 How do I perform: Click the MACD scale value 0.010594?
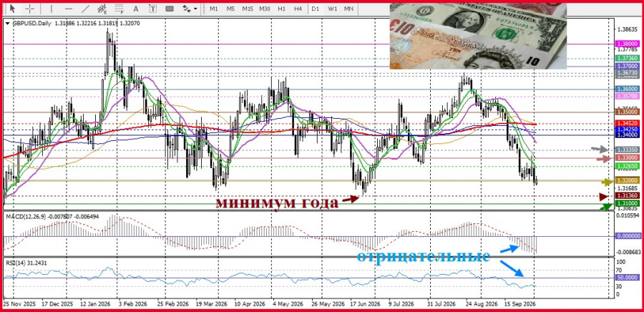coord(627,215)
